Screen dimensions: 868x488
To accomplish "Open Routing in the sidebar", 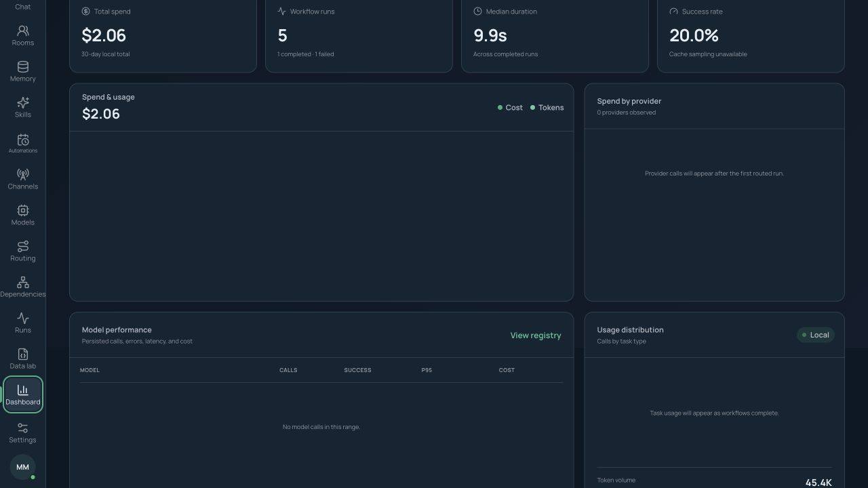I will [22, 251].
